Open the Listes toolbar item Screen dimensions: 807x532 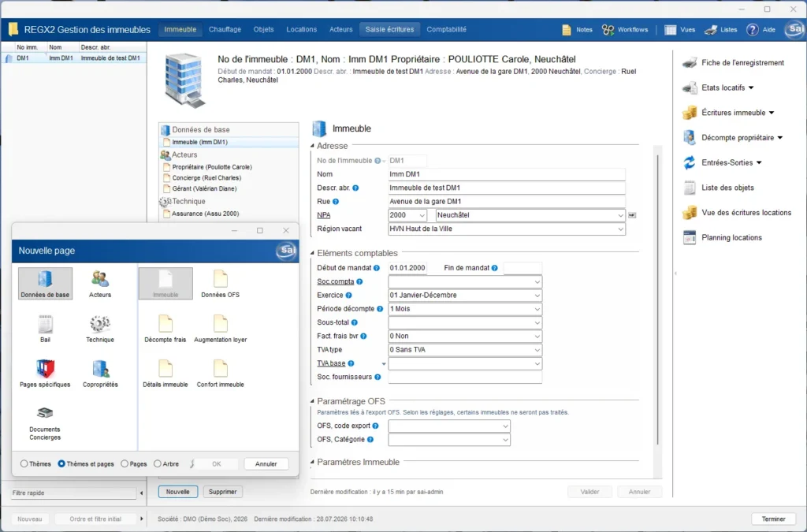click(720, 30)
